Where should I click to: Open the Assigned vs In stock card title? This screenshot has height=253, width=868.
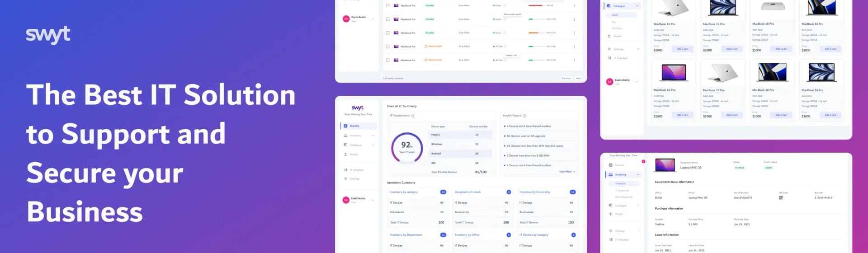[x=467, y=192]
